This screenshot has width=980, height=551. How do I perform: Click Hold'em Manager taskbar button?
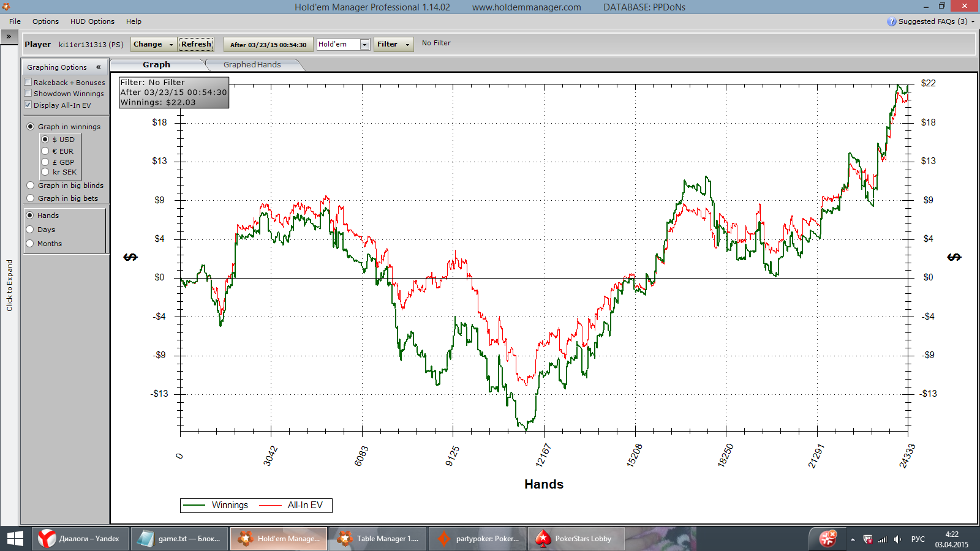click(279, 539)
